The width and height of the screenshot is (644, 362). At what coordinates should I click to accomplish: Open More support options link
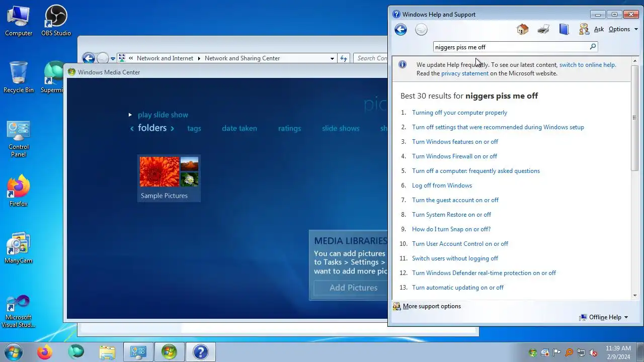pos(432,306)
